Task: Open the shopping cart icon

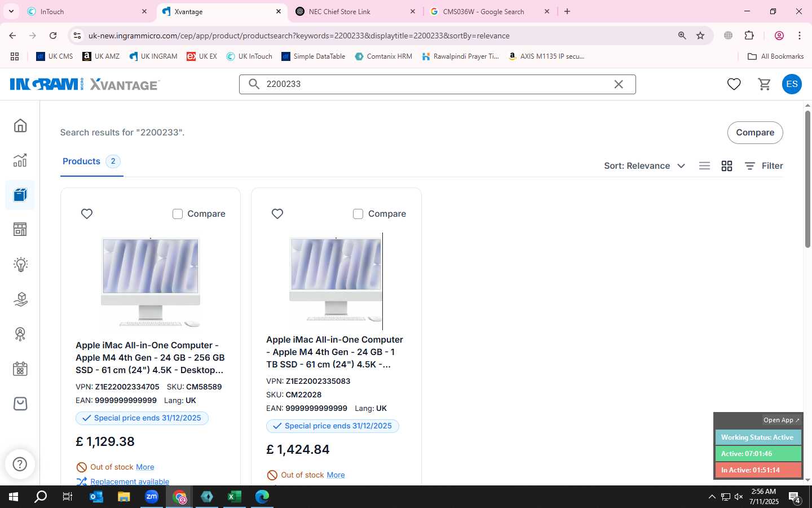Action: 764,84
